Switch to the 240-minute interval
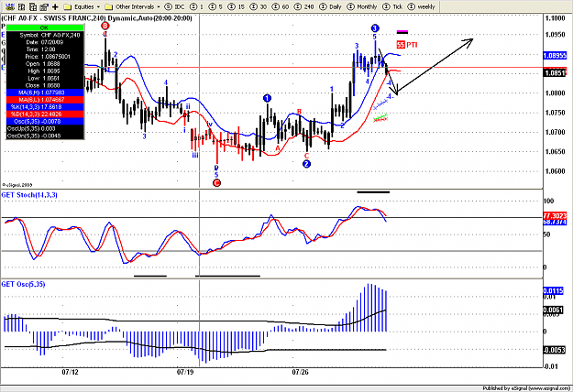Screen dimensions: 573x392 (303, 6)
